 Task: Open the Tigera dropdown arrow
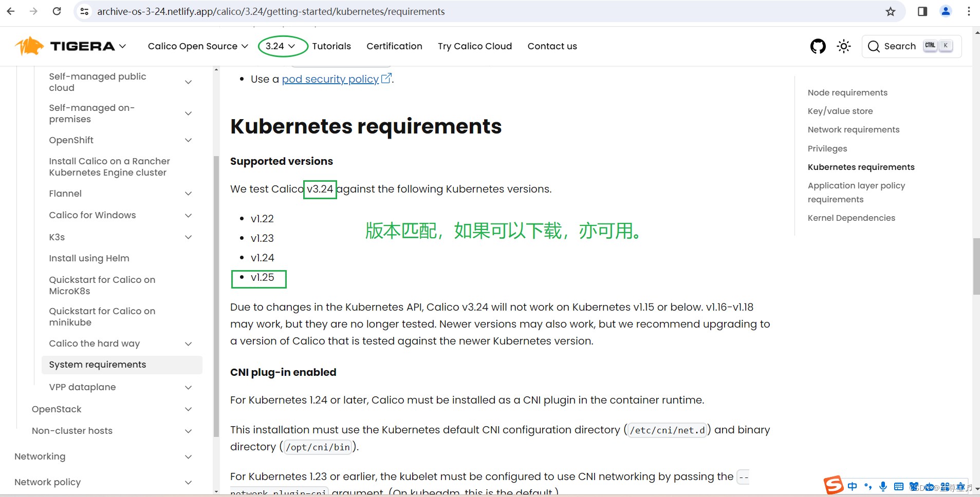123,46
